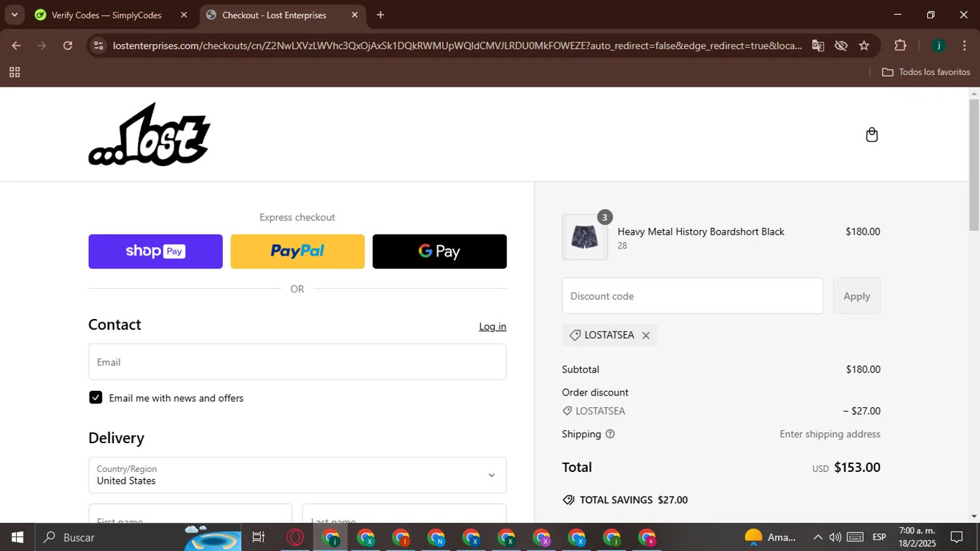View site information icon in address bar
Screen dimensions: 980x551
click(99, 46)
